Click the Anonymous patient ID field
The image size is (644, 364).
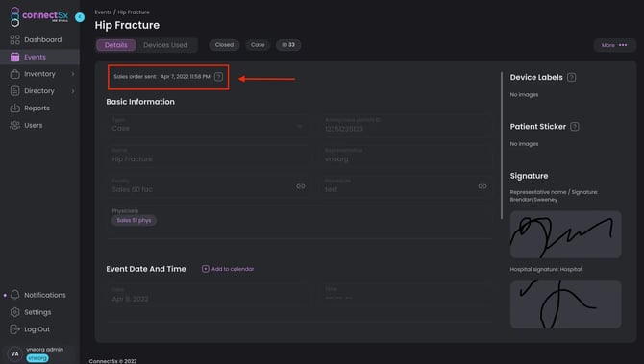(x=406, y=125)
